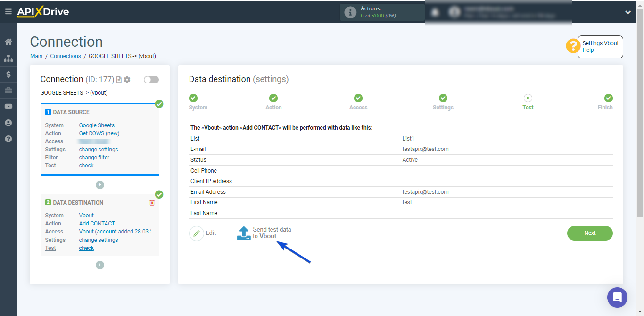Screen dimensions: 644x316
Task: Open Google Sheets data source system link
Action: tap(97, 125)
